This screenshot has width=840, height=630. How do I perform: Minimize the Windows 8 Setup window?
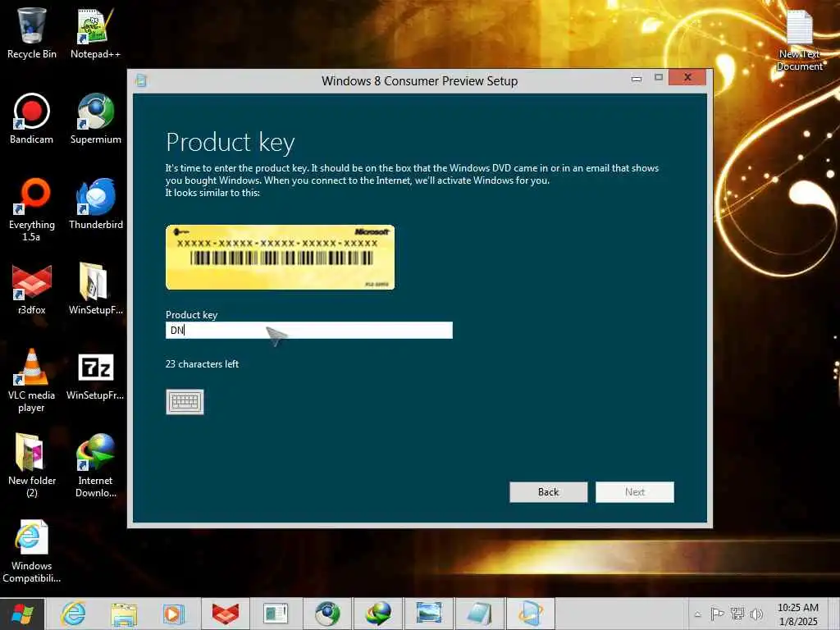tap(637, 78)
